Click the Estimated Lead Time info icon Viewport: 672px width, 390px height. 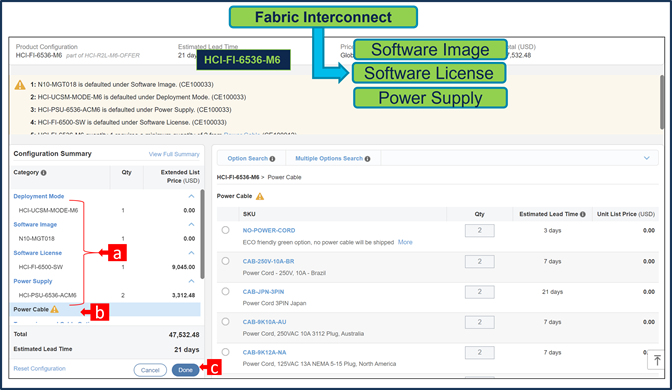tap(582, 214)
